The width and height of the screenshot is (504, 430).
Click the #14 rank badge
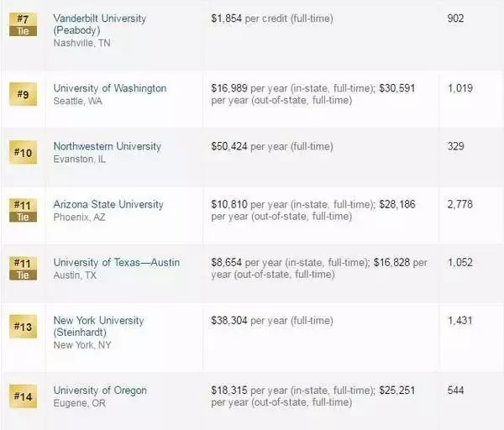23,396
